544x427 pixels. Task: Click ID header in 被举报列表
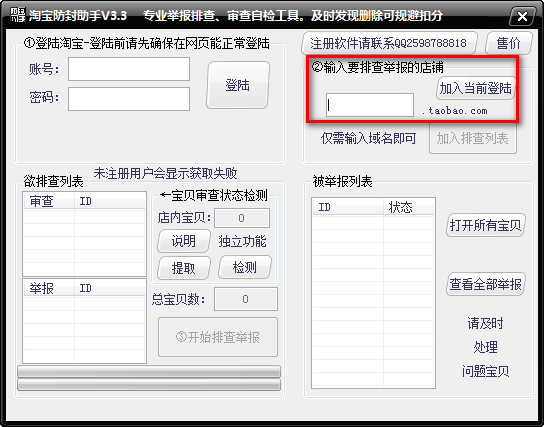tap(348, 207)
